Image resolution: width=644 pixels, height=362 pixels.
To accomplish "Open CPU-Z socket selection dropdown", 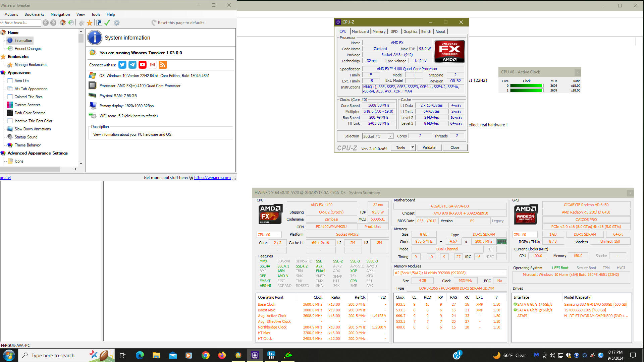I will [378, 136].
